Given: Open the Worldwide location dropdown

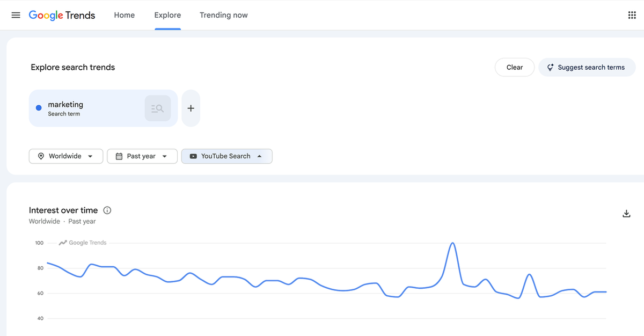Looking at the screenshot, I should (x=66, y=156).
